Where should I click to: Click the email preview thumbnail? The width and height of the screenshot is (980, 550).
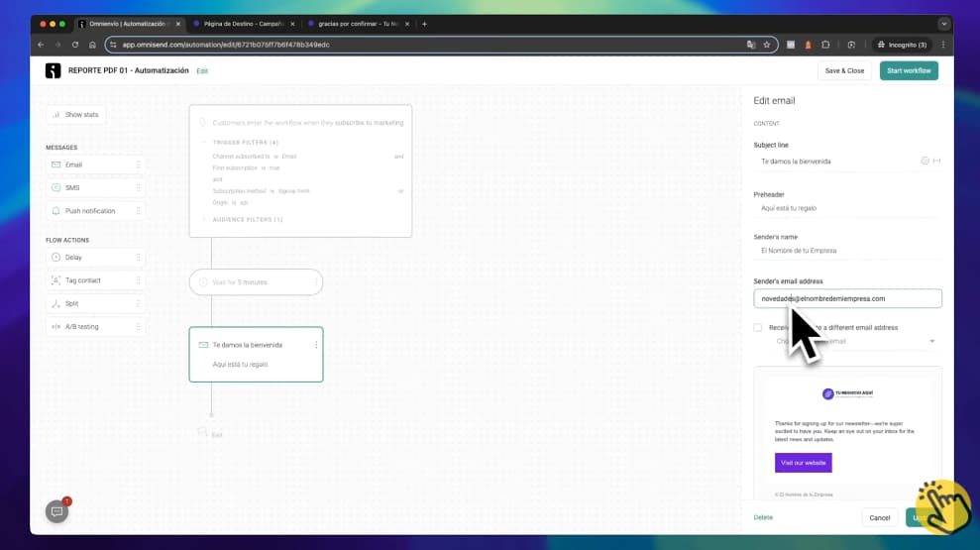pyautogui.click(x=847, y=432)
